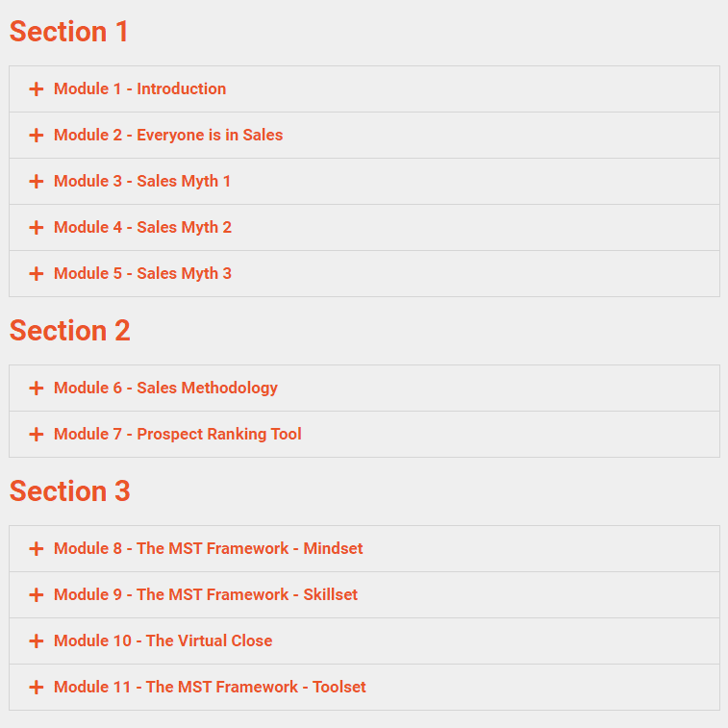
Task: Click the plus icon next to Module 2
Action: coord(37,136)
